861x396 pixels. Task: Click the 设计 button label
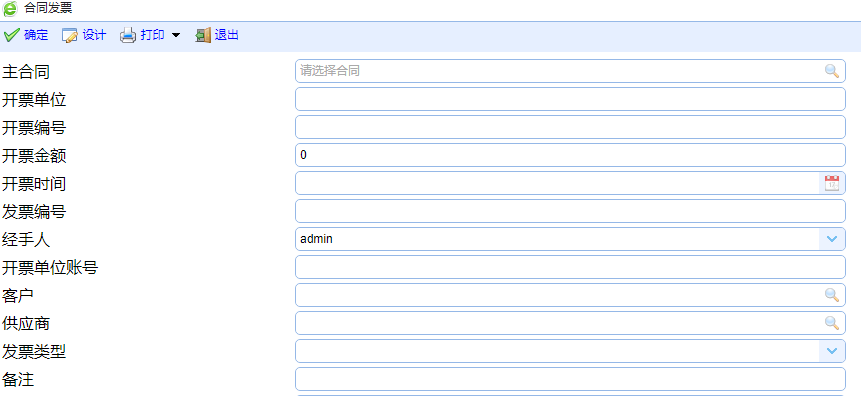94,36
